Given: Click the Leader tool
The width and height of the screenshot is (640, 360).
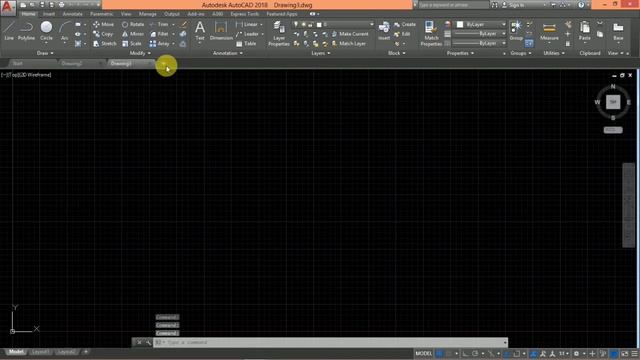Looking at the screenshot, I should [247, 34].
